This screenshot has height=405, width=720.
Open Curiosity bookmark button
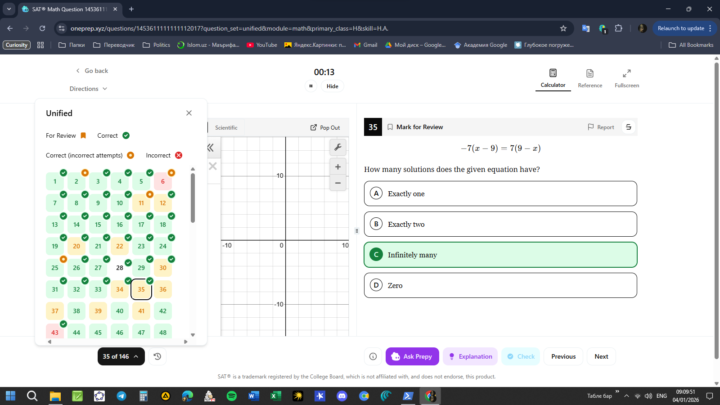point(17,45)
